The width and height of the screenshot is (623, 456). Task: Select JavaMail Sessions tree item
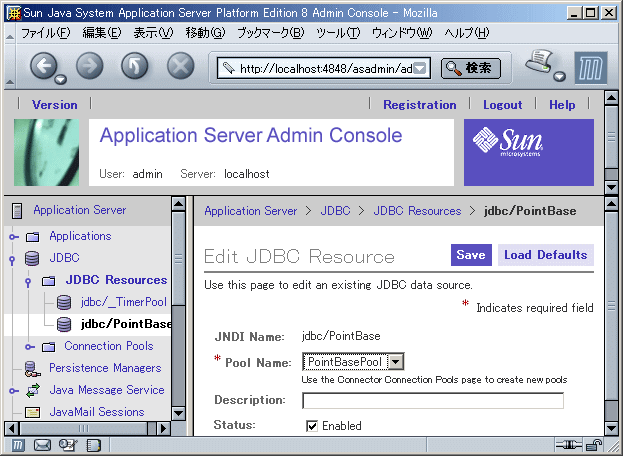click(x=97, y=412)
